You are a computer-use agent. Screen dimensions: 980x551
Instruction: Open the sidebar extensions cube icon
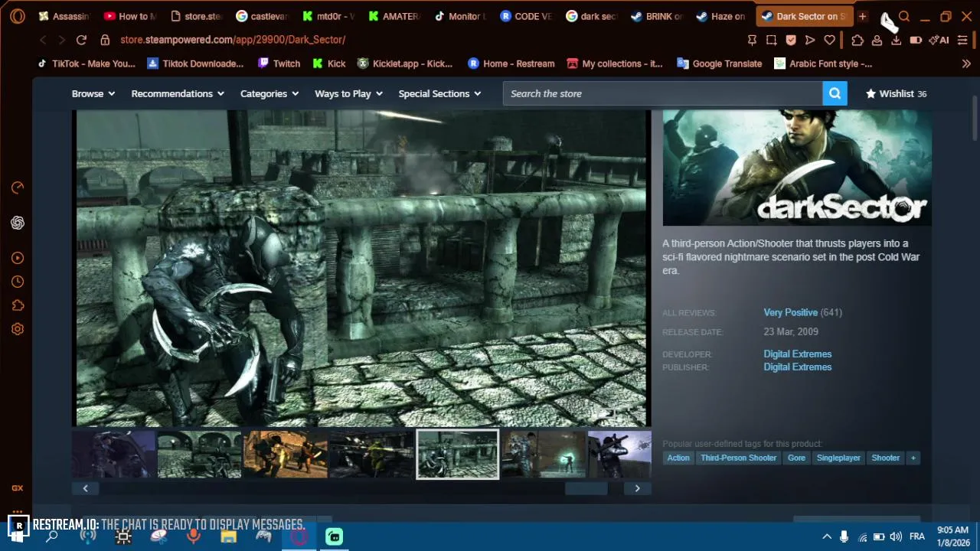click(18, 305)
